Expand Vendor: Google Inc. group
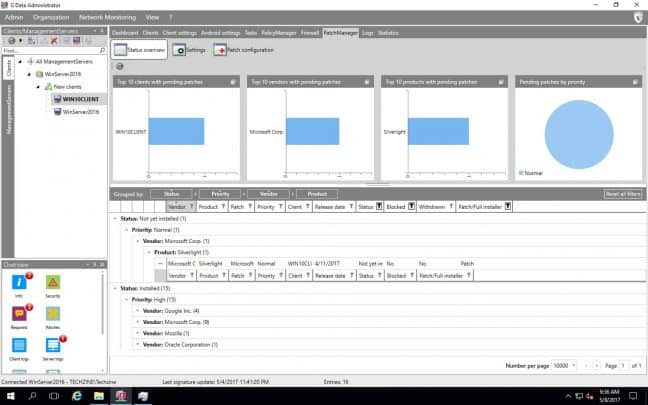 (x=138, y=310)
